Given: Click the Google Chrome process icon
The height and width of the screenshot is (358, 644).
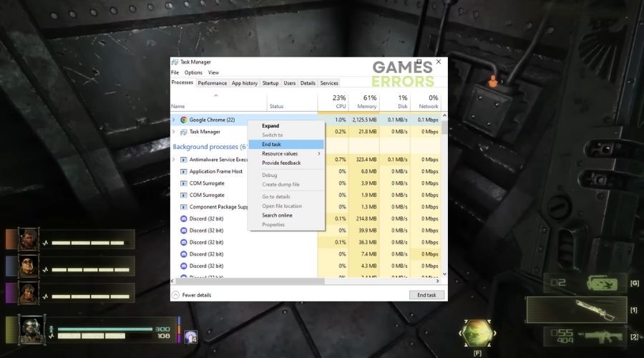Looking at the screenshot, I should pos(184,120).
